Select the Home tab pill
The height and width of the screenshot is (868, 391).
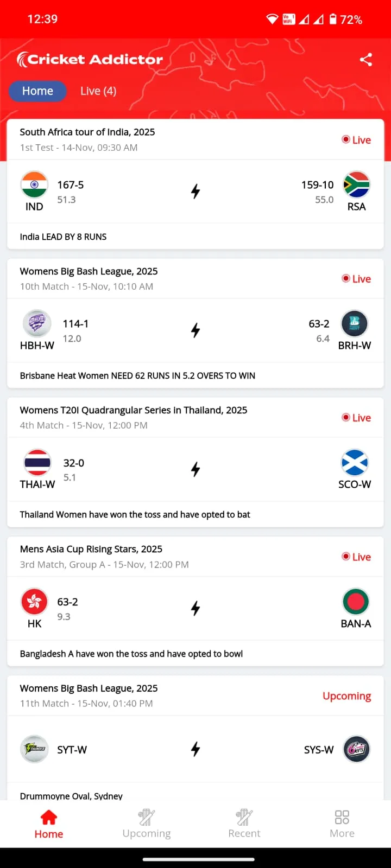(37, 91)
